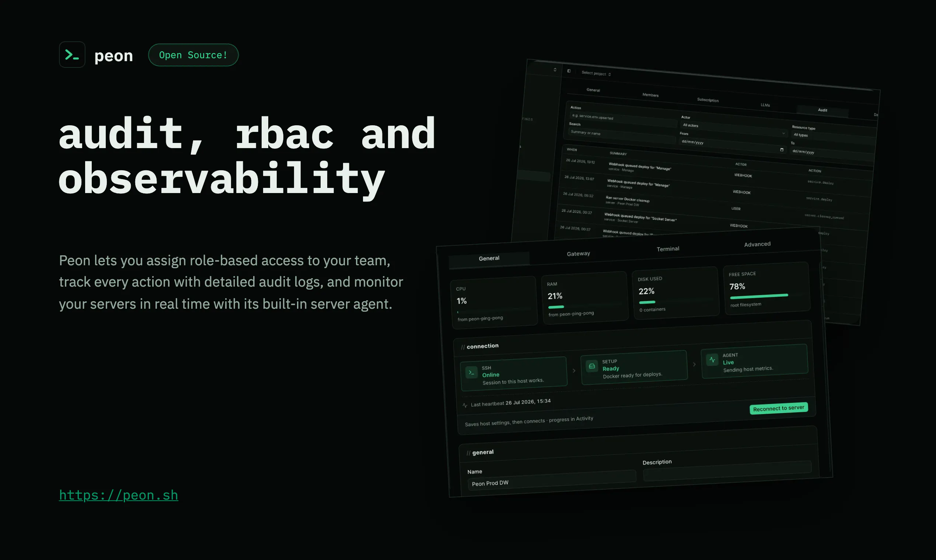Viewport: 936px width, 560px height.
Task: Click the chevron arrow between Setup and Agent cards
Action: [695, 364]
